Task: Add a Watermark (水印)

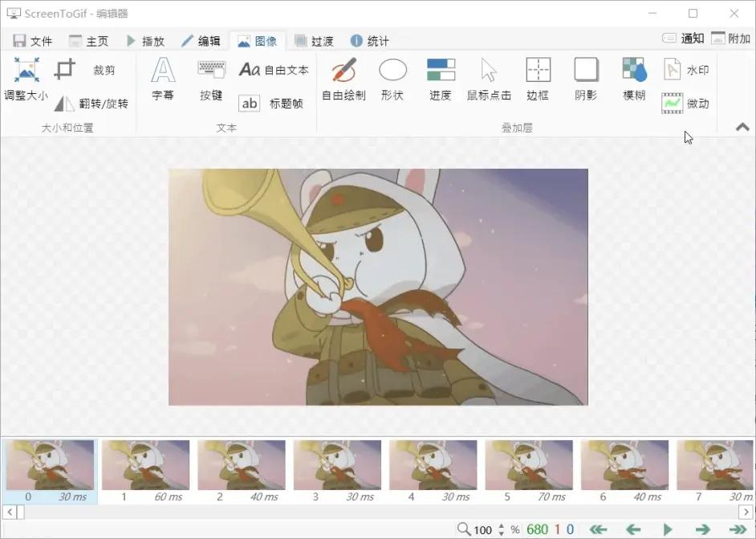Action: pyautogui.click(x=685, y=70)
